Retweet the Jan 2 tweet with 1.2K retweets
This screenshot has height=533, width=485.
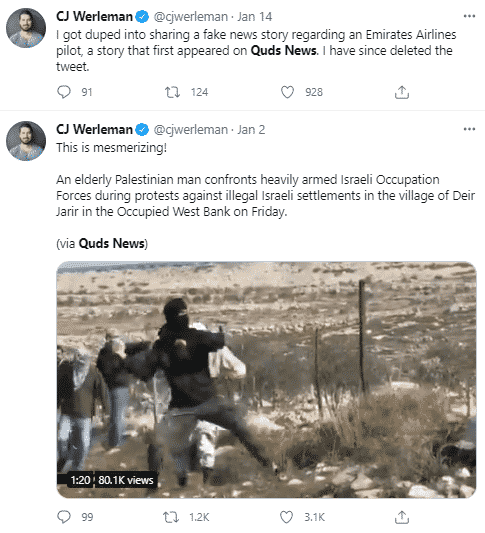coord(171,517)
